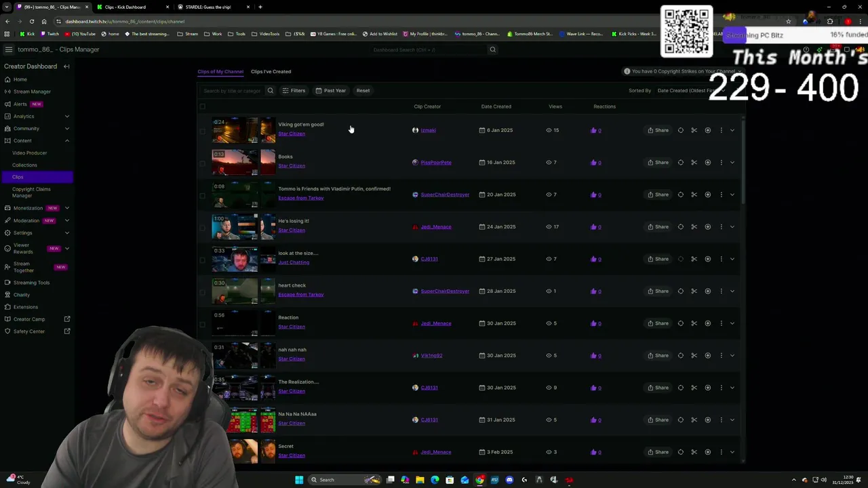This screenshot has width=868, height=488.
Task: Click the plus-circle icon for Putin clip row
Action: (707, 195)
